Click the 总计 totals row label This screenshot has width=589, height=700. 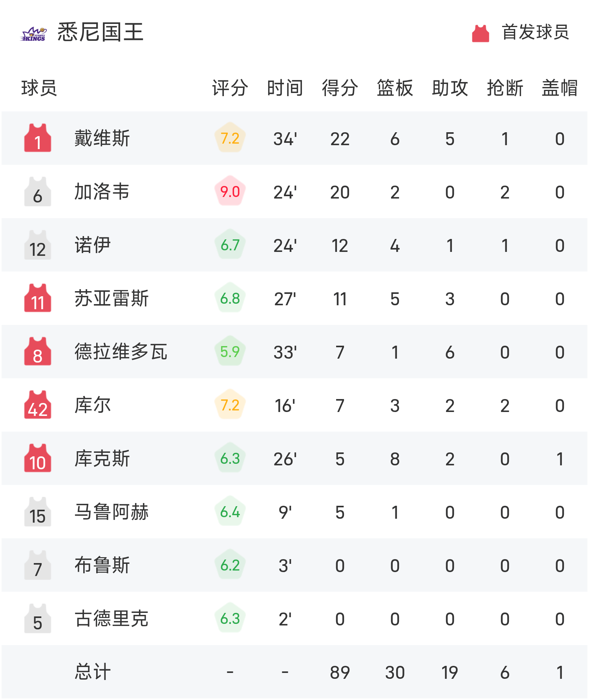93,672
